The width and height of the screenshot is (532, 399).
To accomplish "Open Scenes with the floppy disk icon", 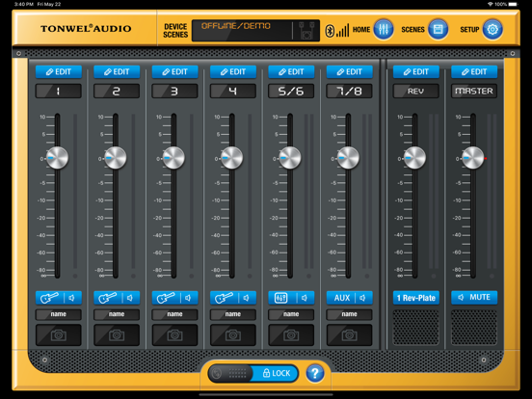I will pos(438,29).
